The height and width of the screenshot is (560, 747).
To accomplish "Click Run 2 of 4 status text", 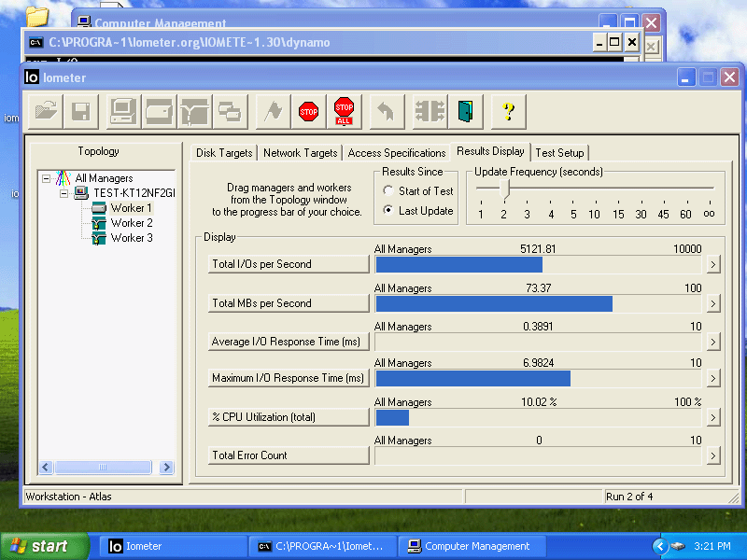I will point(628,497).
